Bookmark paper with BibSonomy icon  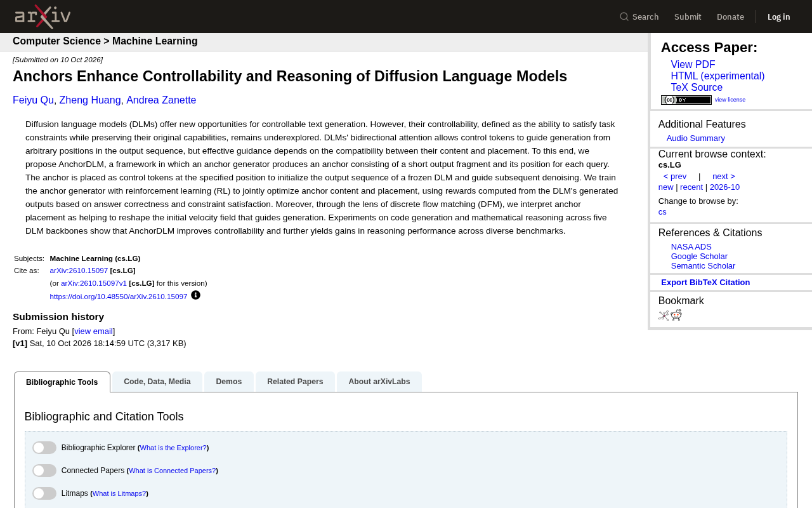664,315
